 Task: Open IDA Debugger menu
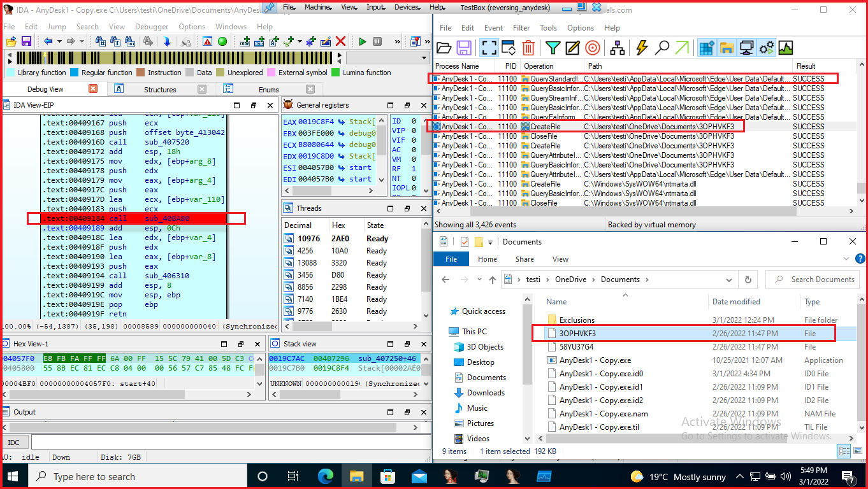152,27
